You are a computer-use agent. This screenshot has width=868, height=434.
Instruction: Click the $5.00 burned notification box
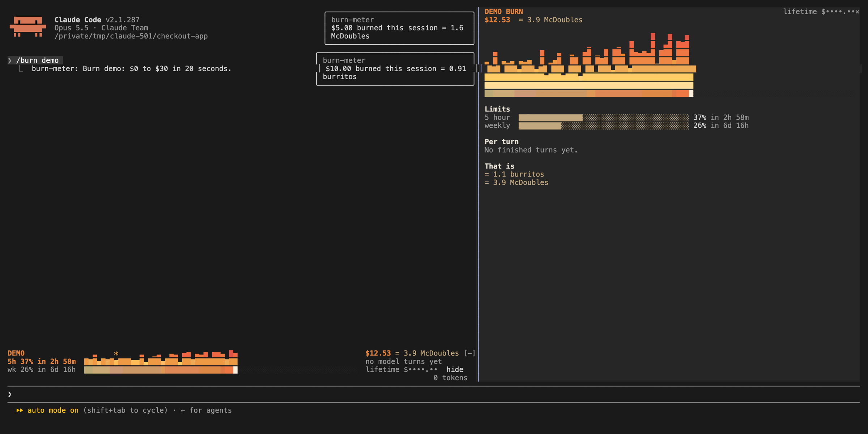coord(399,28)
